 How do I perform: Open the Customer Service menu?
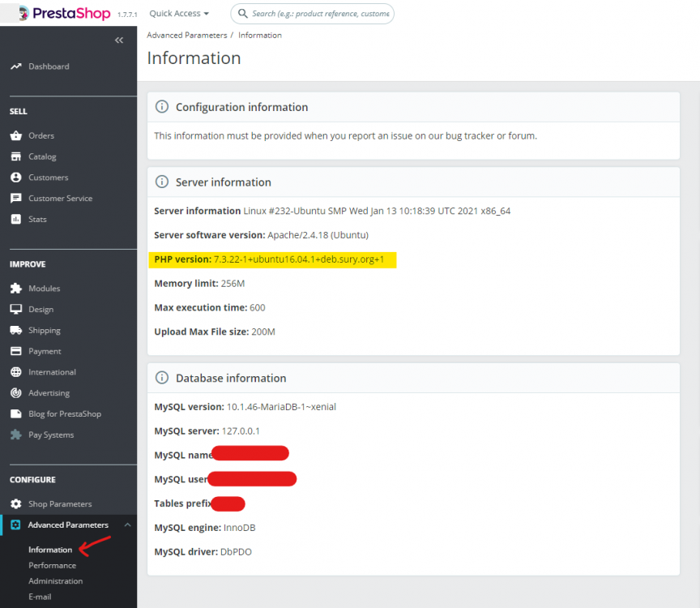tap(60, 198)
